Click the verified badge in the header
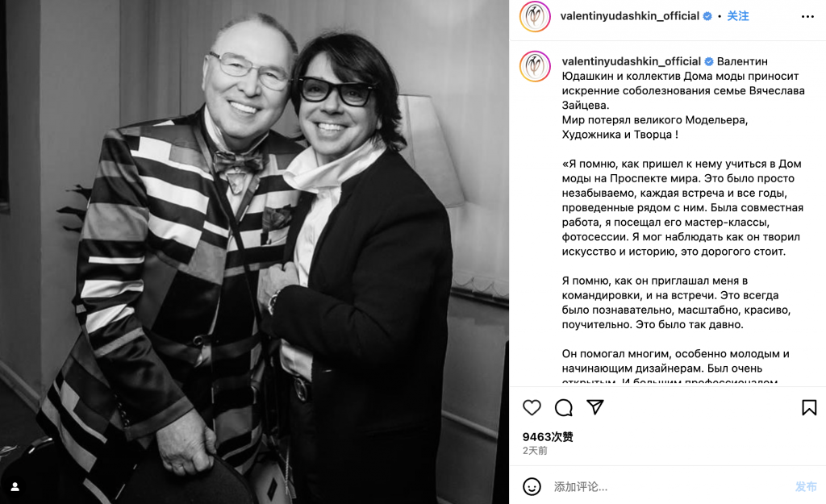The height and width of the screenshot is (504, 826). [707, 16]
